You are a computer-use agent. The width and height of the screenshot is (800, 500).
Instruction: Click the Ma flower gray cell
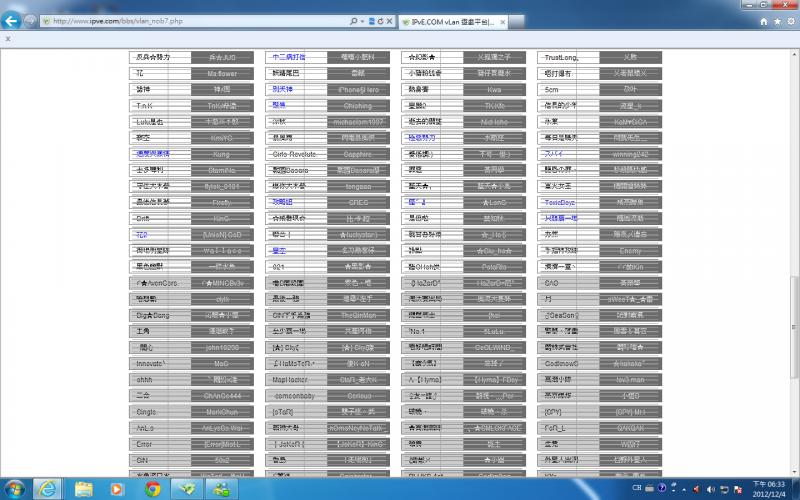[x=222, y=73]
